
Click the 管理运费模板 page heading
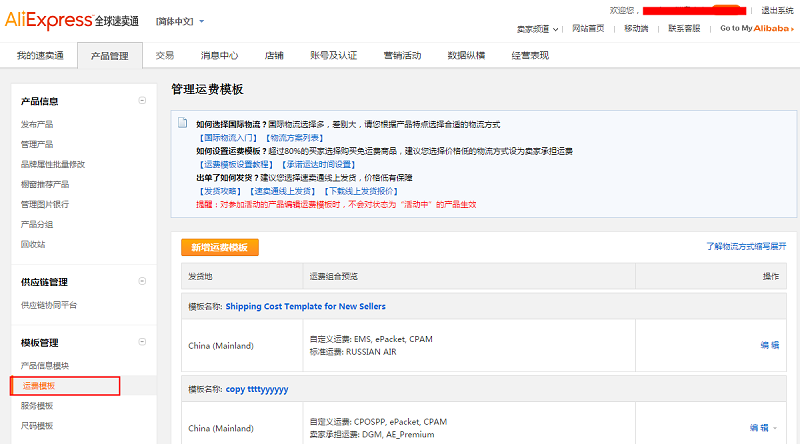click(x=207, y=89)
